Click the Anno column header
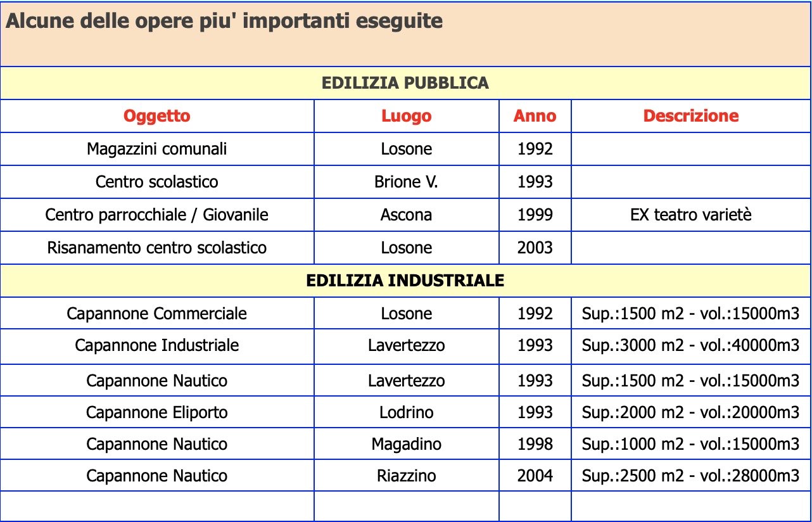This screenshot has height=522, width=812. [x=535, y=116]
